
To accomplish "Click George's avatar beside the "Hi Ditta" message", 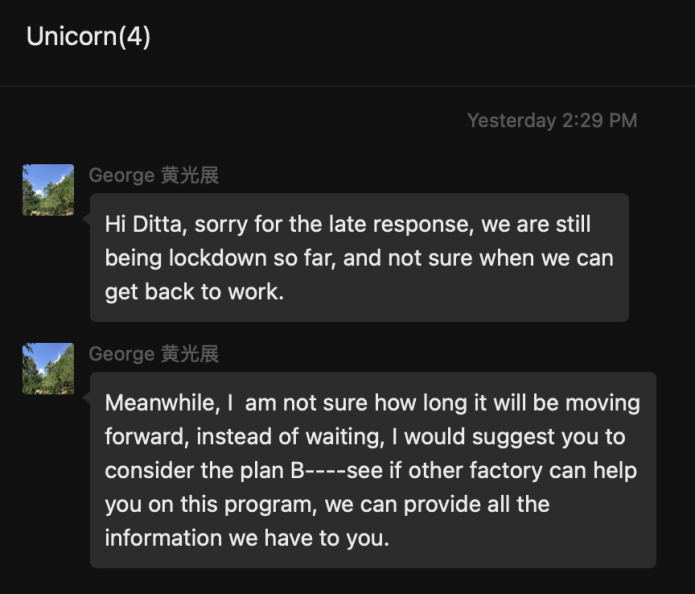I will tap(48, 190).
